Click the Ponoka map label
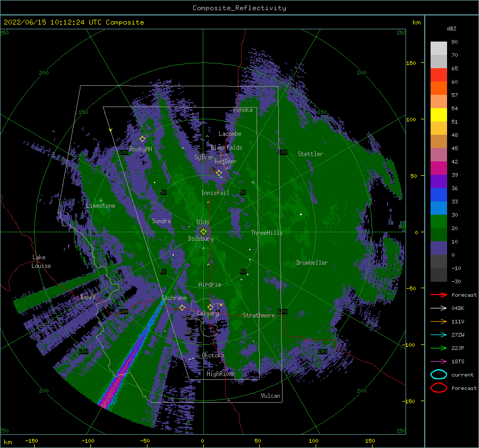479x448 pixels. (x=243, y=110)
